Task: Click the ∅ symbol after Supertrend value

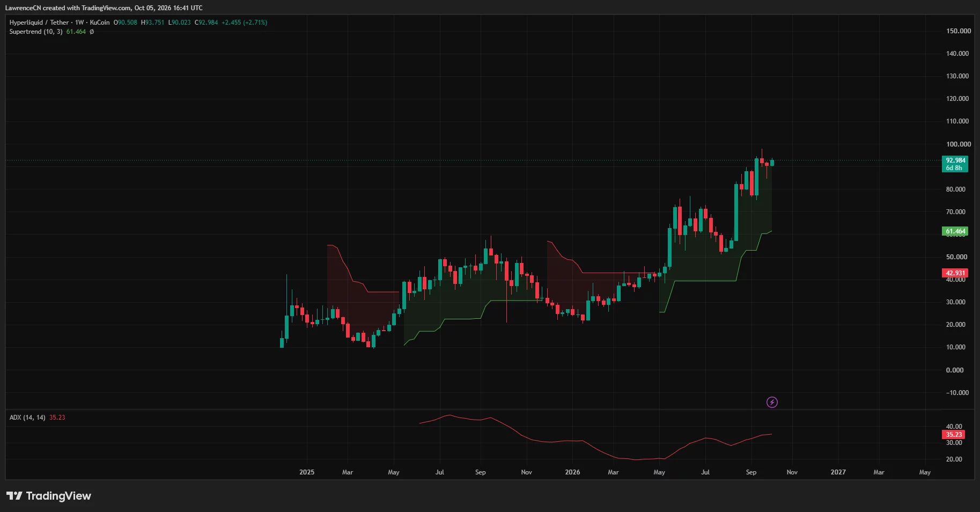Action: pyautogui.click(x=92, y=32)
